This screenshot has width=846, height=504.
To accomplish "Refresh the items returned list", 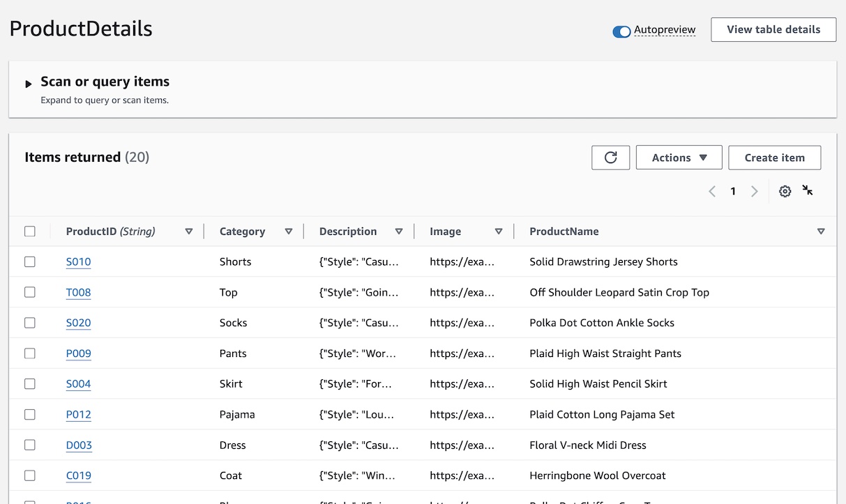I will point(610,158).
